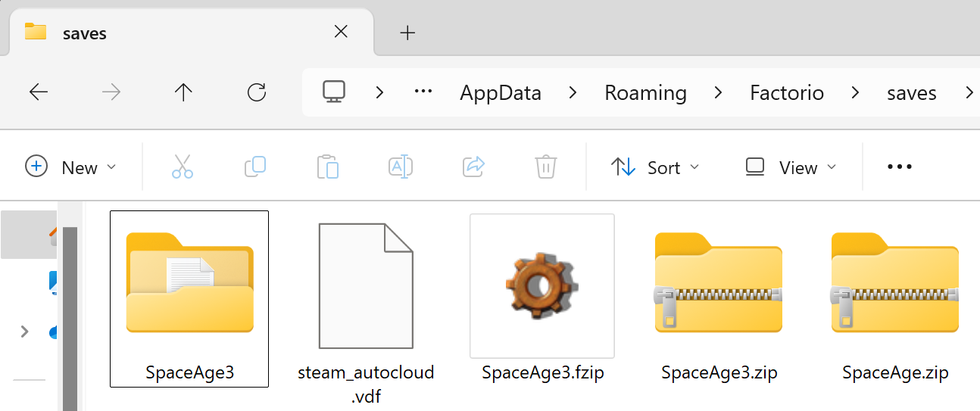Add a new tab

click(407, 33)
